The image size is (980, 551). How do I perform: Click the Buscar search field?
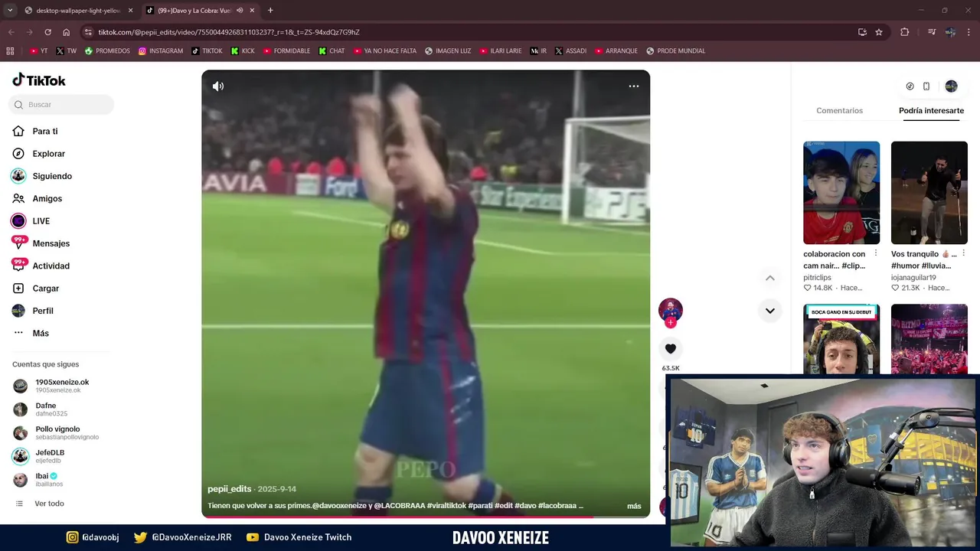pyautogui.click(x=61, y=105)
